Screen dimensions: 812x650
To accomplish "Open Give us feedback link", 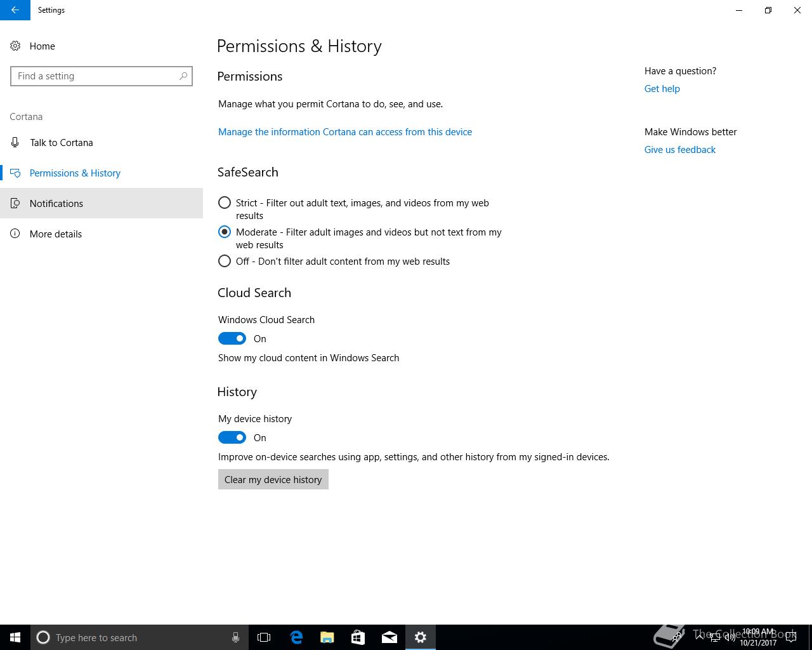I will (x=680, y=150).
